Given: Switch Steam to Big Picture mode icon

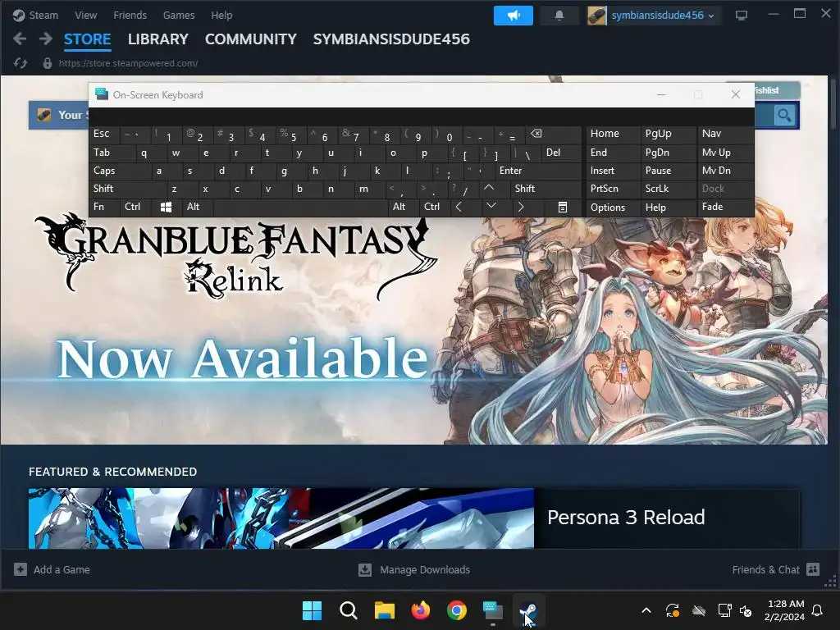Looking at the screenshot, I should click(742, 16).
